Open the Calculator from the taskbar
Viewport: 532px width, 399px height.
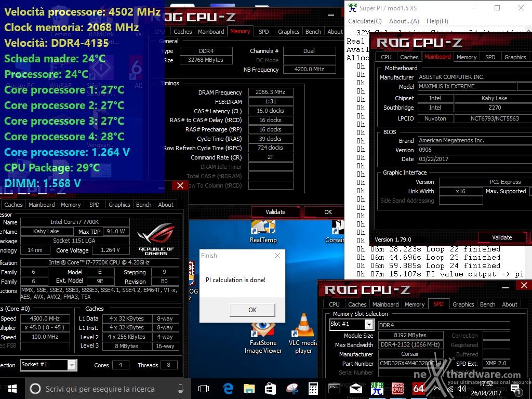pos(313,389)
